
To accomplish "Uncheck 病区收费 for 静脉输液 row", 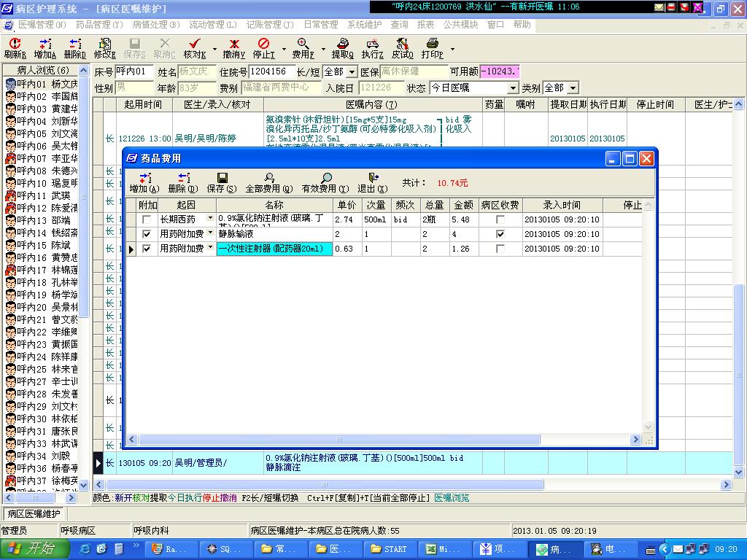I will pos(500,234).
